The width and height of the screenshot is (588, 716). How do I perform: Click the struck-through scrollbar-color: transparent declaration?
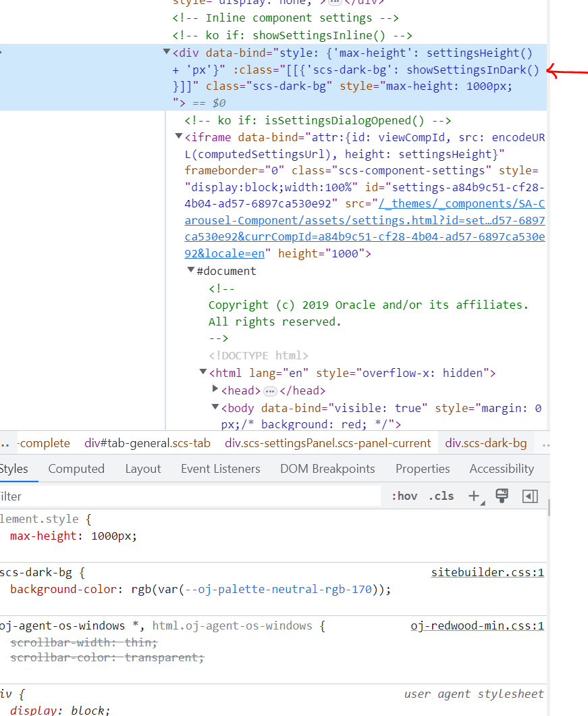pyautogui.click(x=107, y=657)
